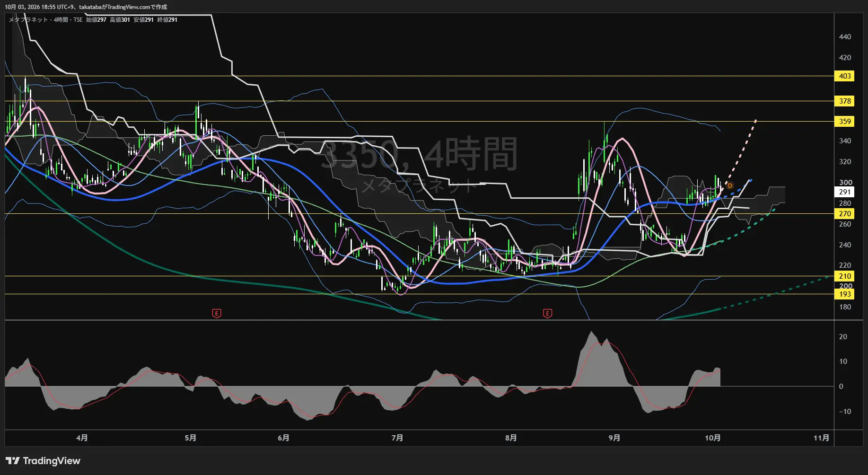Select the 403 yellow price label
This screenshot has height=475, width=868.
[845, 76]
